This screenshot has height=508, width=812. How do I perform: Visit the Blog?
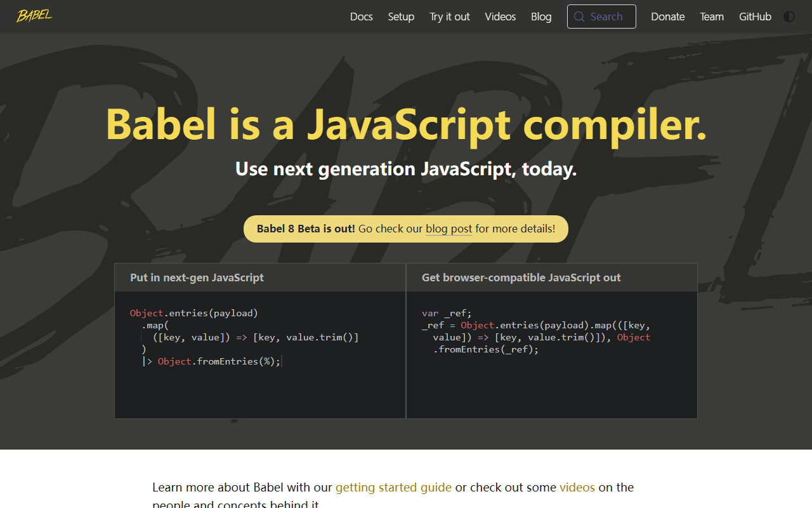tap(541, 17)
